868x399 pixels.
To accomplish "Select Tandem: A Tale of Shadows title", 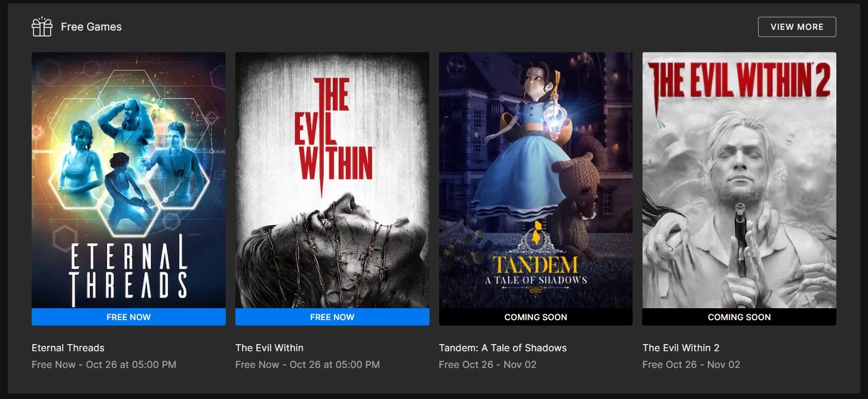I will 503,348.
